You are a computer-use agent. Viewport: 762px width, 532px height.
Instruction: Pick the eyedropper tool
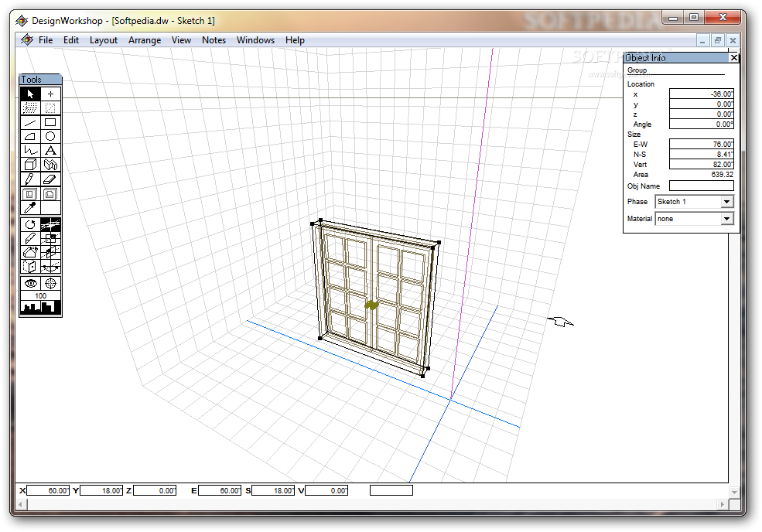click(30, 208)
